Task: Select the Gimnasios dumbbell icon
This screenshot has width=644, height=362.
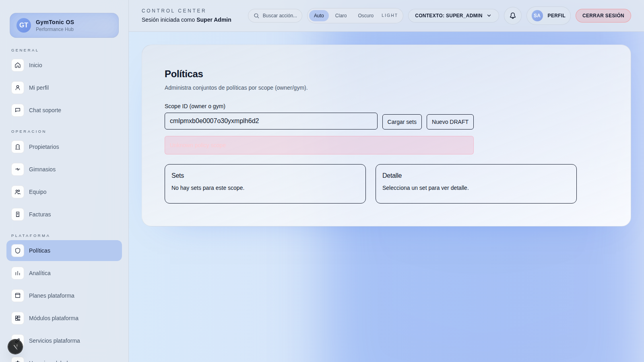Action: 18,169
